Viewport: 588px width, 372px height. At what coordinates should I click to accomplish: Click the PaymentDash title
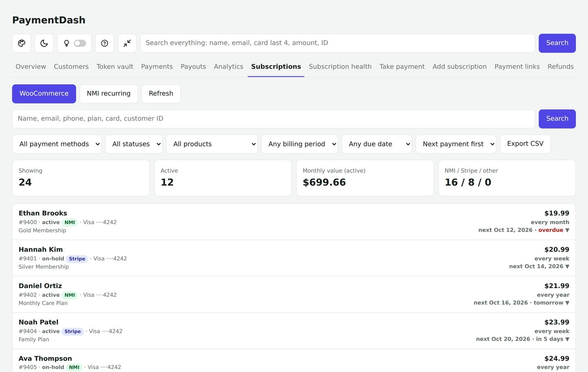tap(49, 20)
